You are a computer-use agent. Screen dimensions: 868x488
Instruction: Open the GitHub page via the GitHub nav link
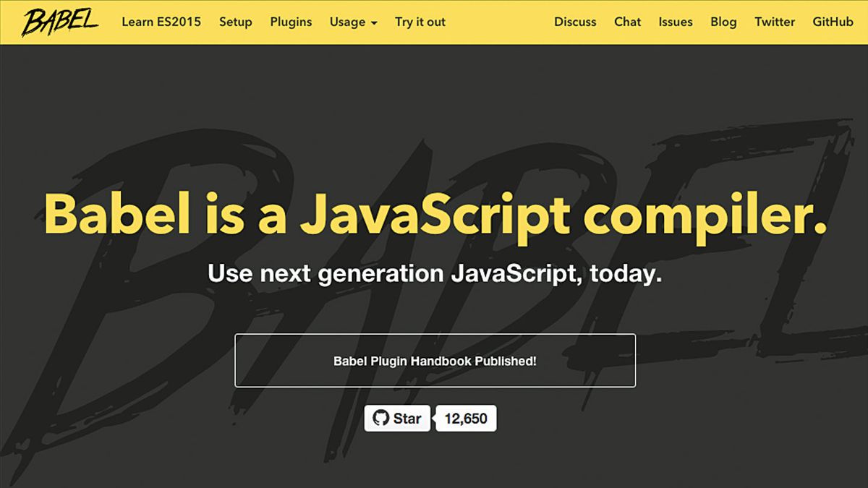pyautogui.click(x=832, y=22)
